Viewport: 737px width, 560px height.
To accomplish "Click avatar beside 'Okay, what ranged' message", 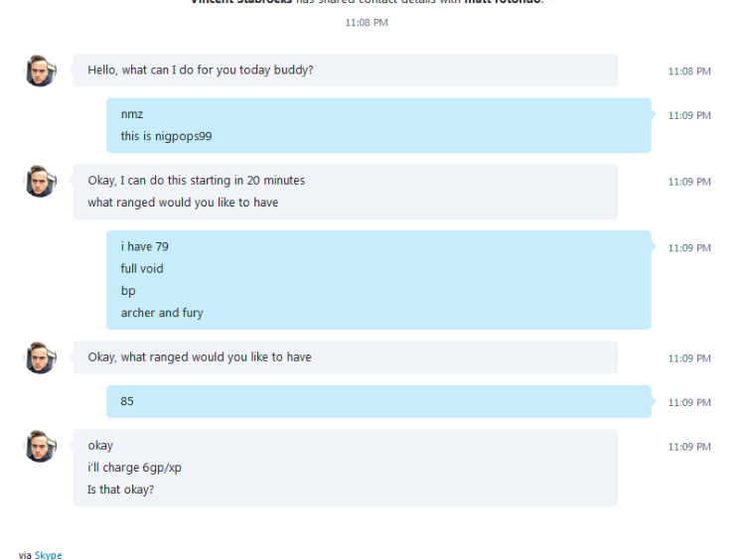I will 41,357.
